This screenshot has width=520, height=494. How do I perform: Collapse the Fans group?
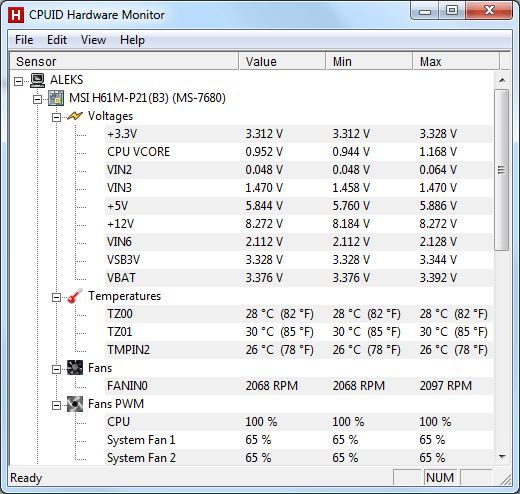[56, 369]
